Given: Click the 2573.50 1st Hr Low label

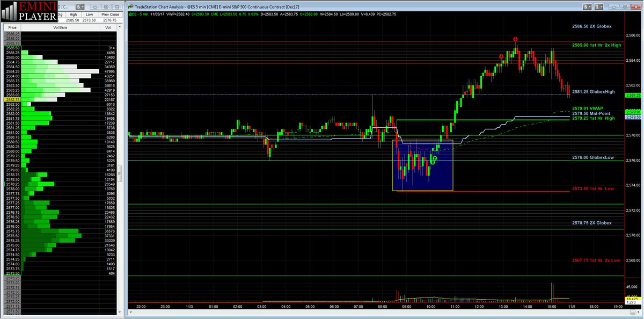Looking at the screenshot, I should pos(592,188).
